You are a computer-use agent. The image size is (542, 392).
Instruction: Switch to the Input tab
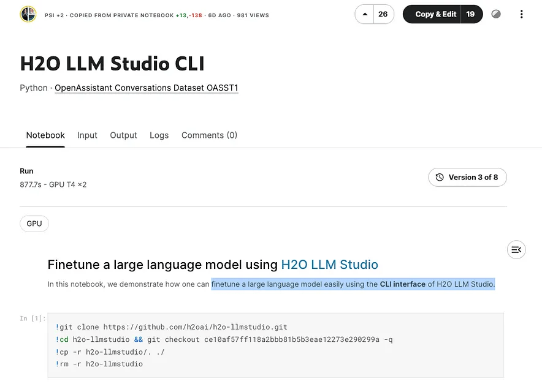87,135
